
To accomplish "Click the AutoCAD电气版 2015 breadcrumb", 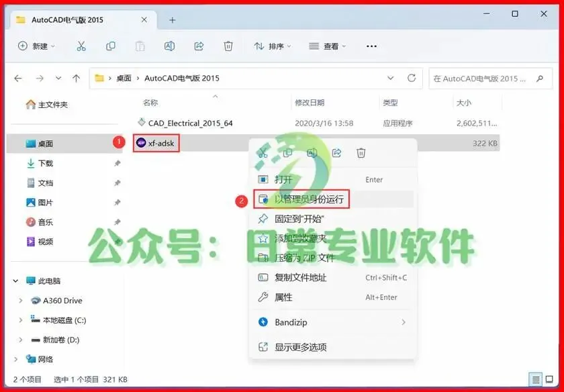I will (182, 78).
